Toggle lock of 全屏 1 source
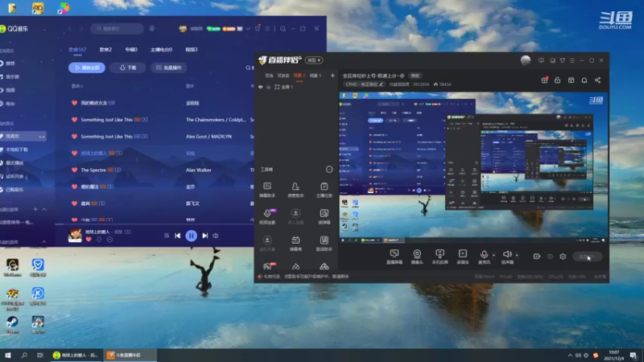 tap(268, 87)
